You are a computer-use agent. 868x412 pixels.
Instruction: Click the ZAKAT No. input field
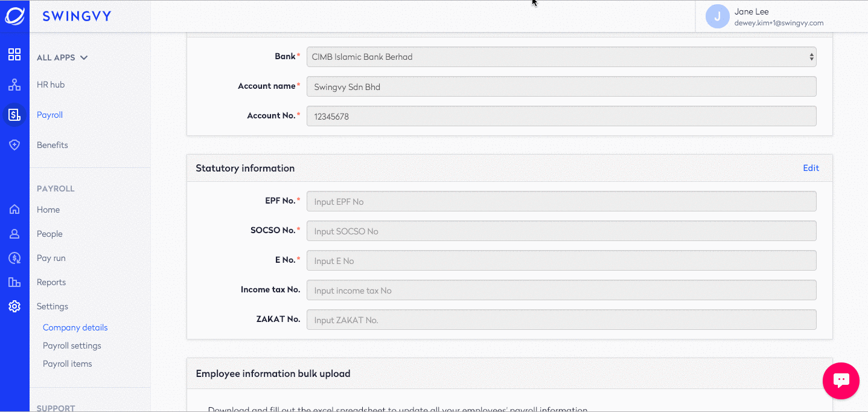(561, 320)
